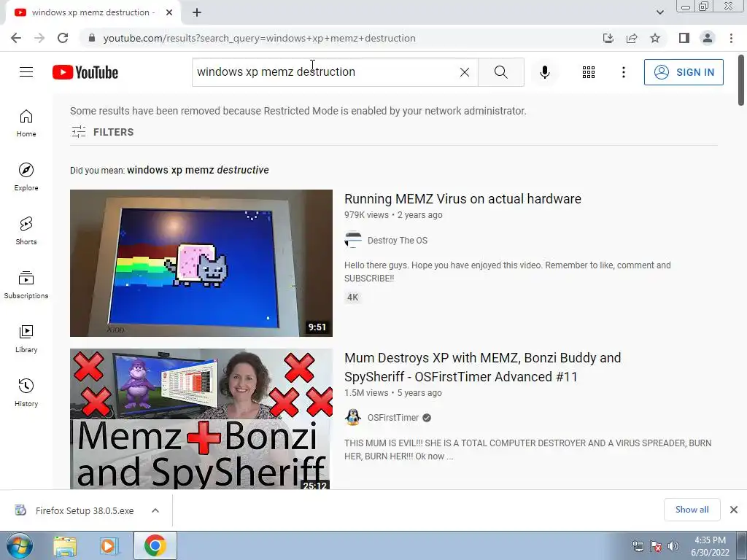Click the Chrome address bar URL
The height and width of the screenshot is (560, 747).
259,38
